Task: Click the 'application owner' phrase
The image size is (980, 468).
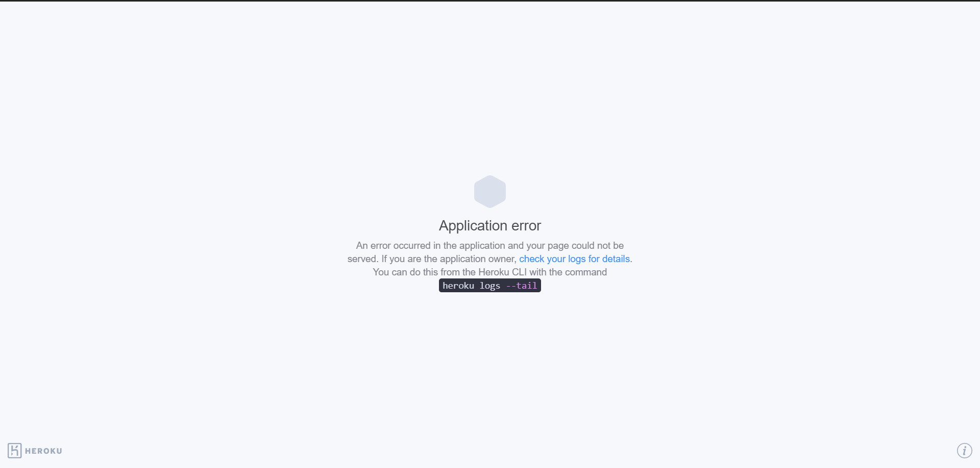Action: [x=477, y=259]
